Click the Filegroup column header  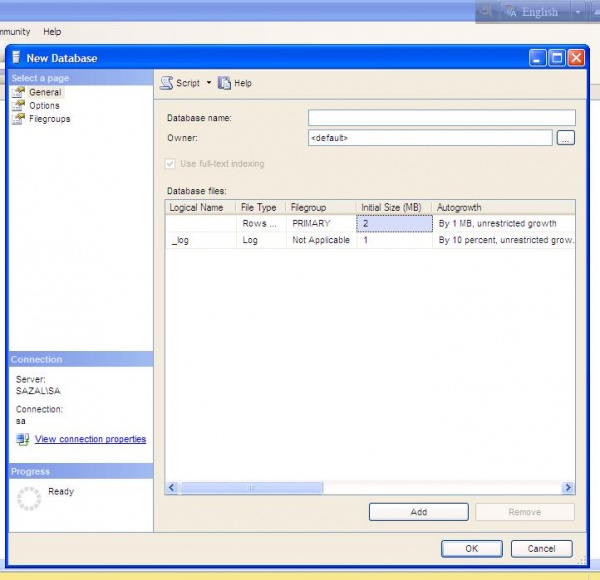(x=321, y=207)
